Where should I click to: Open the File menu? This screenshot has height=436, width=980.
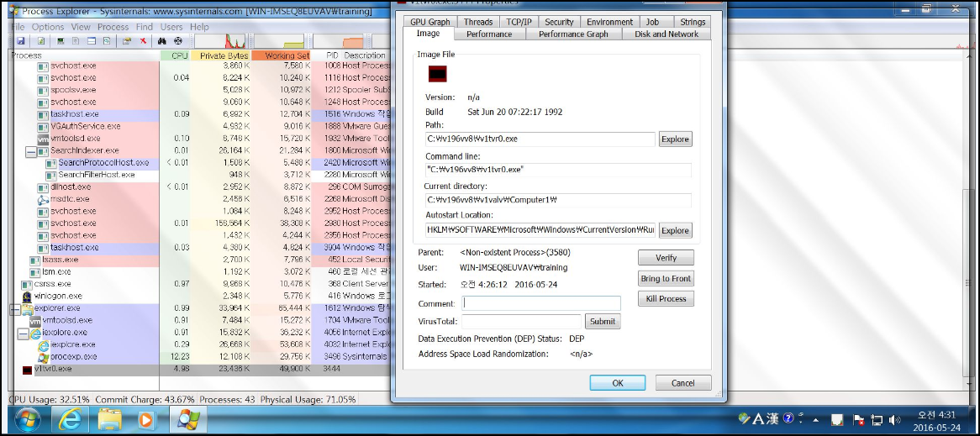(x=18, y=27)
